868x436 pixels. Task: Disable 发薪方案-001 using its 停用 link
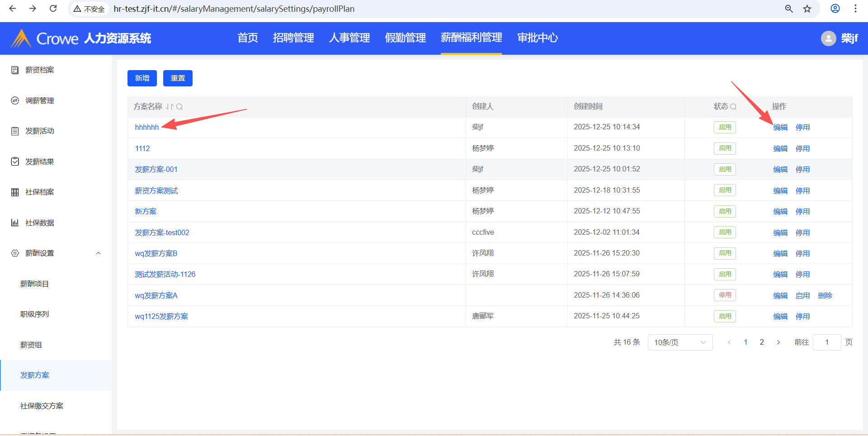pos(802,170)
